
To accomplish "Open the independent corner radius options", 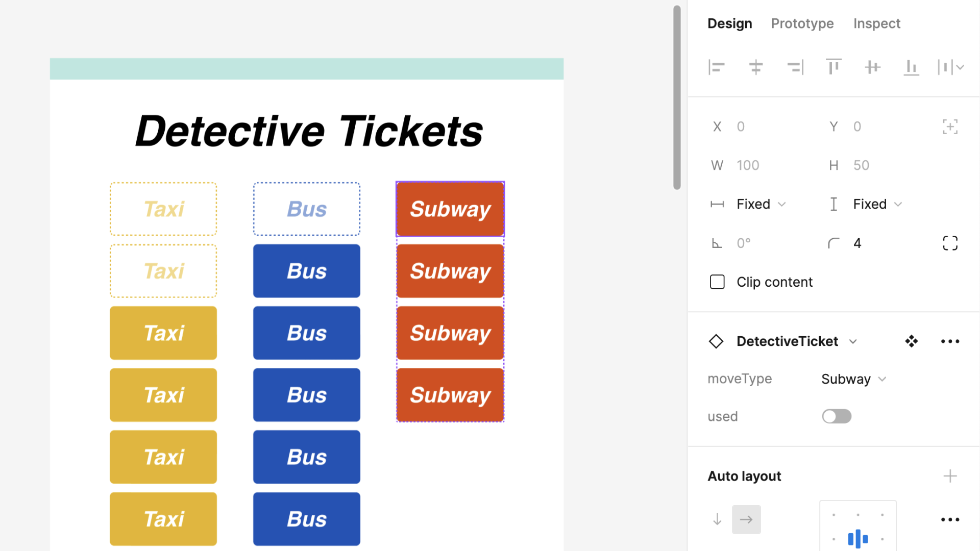I will tap(950, 243).
